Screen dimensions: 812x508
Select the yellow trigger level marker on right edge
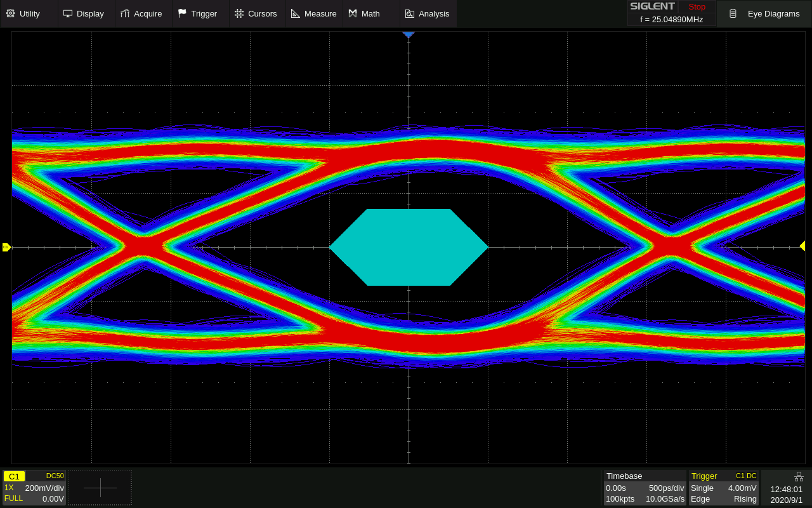(x=802, y=246)
